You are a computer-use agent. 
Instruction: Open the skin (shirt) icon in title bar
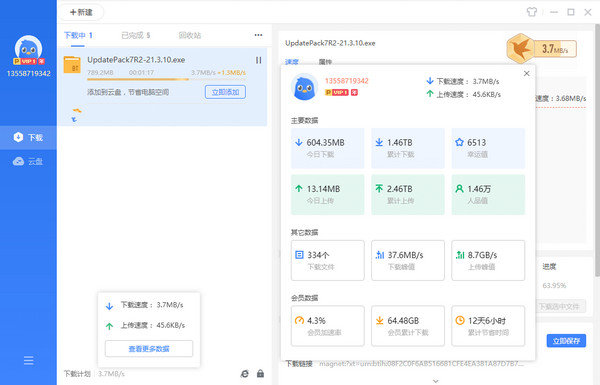(x=532, y=12)
